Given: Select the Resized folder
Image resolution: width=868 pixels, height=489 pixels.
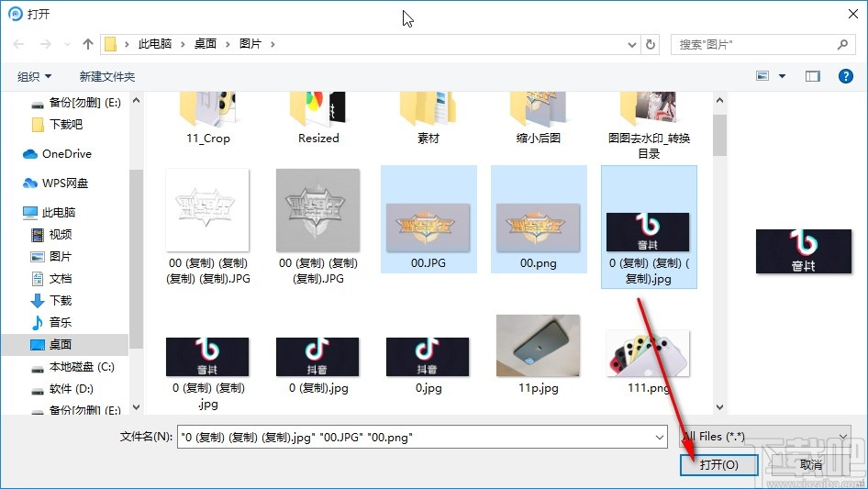Looking at the screenshot, I should [318, 119].
